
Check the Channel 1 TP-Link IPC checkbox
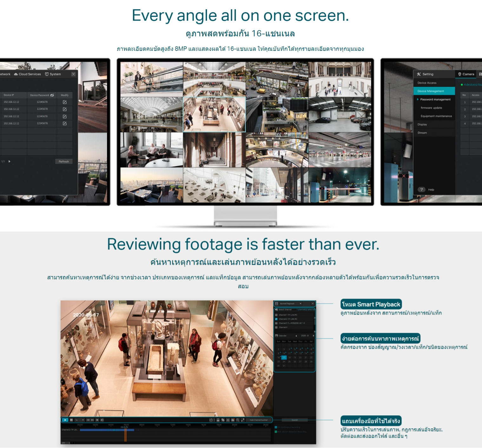[276, 315]
